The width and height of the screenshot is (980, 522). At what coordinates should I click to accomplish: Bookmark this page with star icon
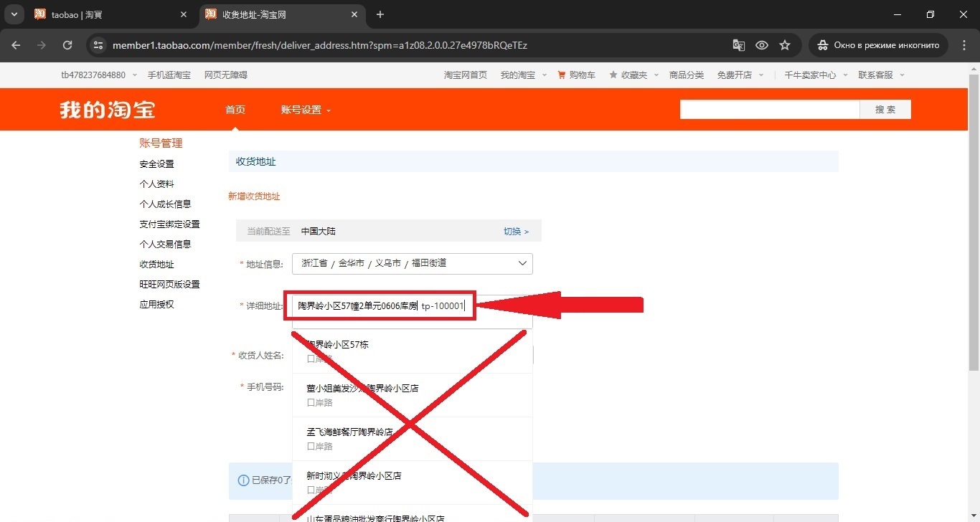tap(785, 45)
